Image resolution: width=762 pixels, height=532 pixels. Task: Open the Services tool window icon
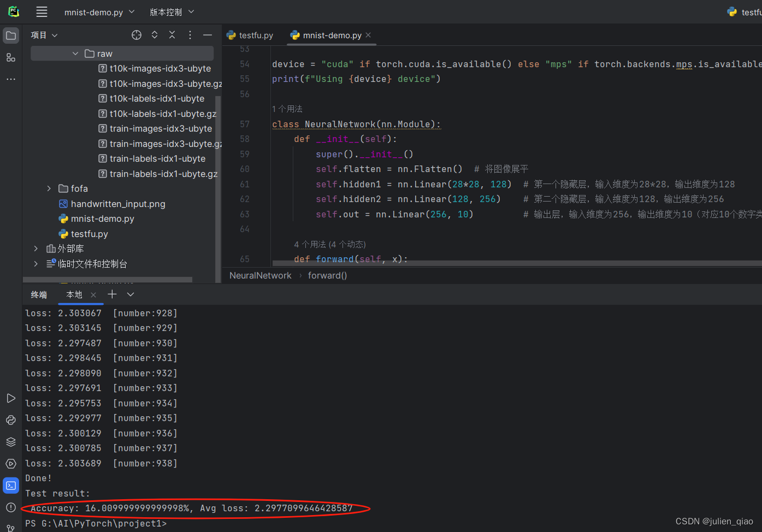(11, 464)
